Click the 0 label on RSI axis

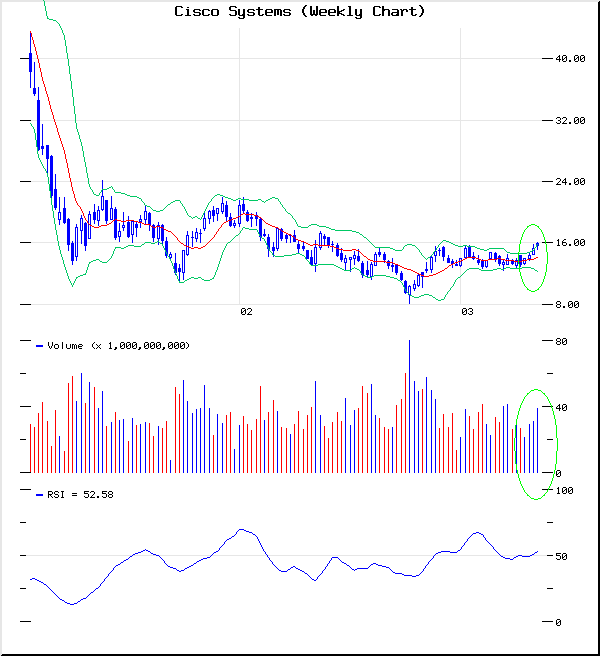[x=558, y=623]
